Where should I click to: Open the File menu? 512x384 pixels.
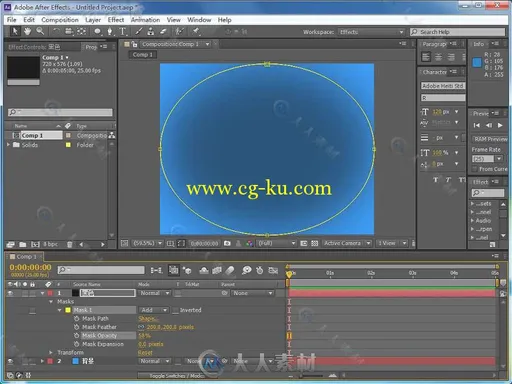[12, 20]
